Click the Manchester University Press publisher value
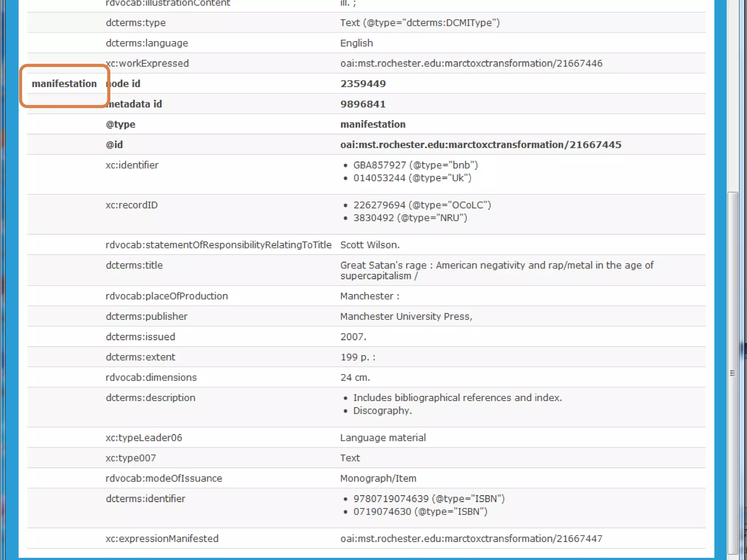Viewport: 747px width, 560px height. coord(406,316)
